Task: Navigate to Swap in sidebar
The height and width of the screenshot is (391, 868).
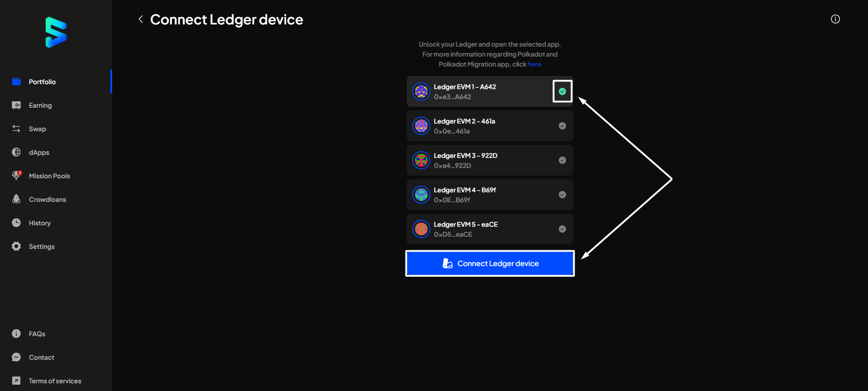Action: pyautogui.click(x=37, y=129)
